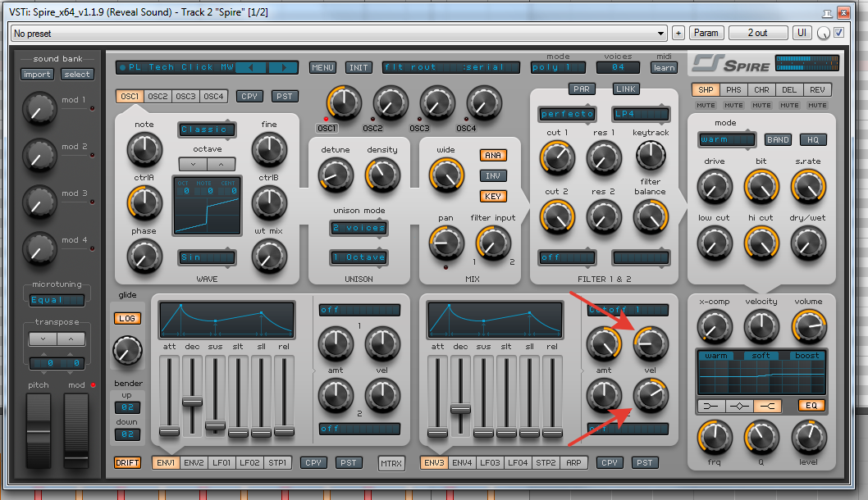The image size is (868, 500).
Task: Click the cut 1 filter knob
Action: (x=557, y=157)
